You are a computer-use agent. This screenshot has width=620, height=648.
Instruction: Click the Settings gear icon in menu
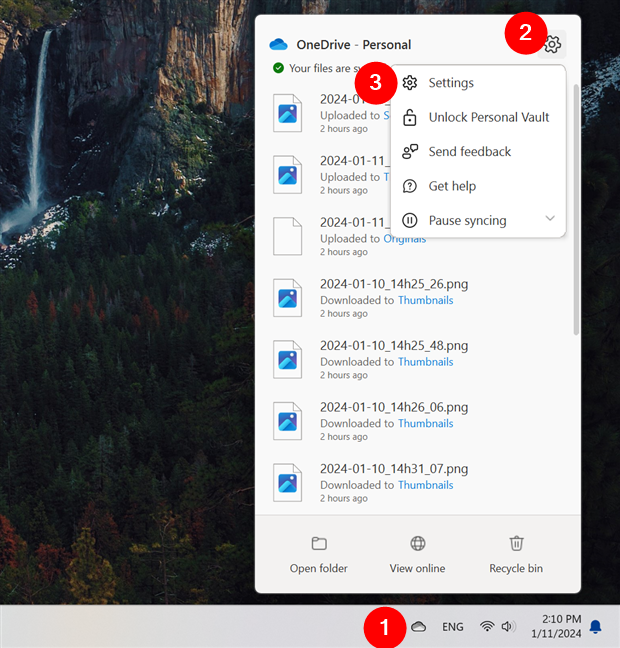(x=410, y=83)
